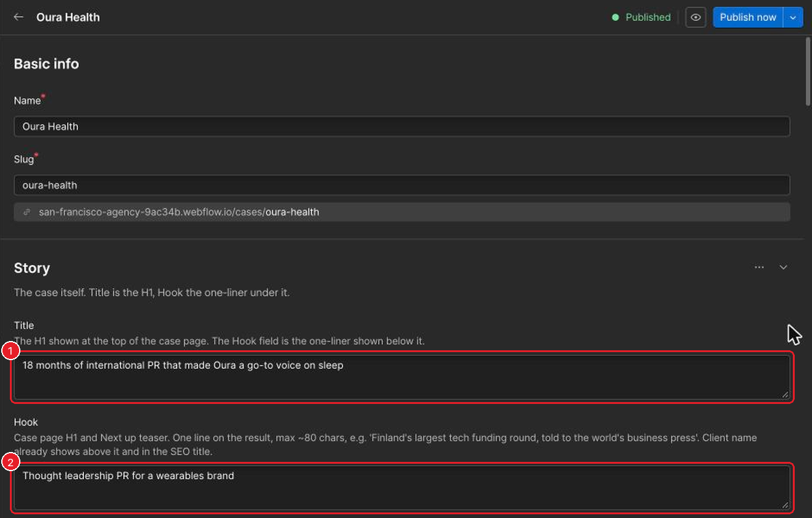Click the Oura Health page title
812x518 pixels.
click(68, 17)
